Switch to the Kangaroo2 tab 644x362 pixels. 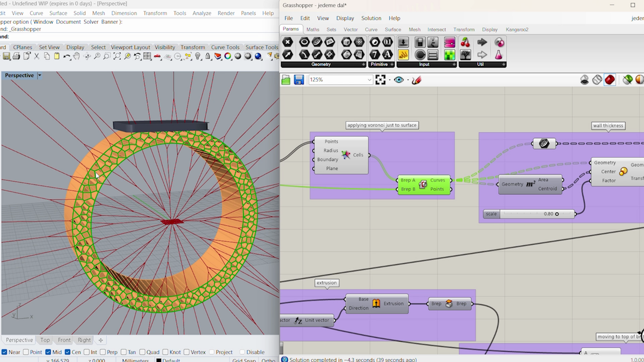[517, 29]
